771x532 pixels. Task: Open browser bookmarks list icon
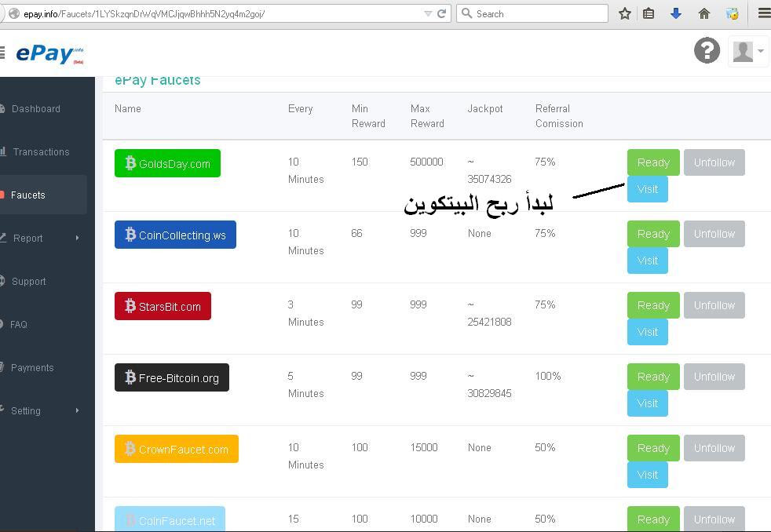point(649,14)
